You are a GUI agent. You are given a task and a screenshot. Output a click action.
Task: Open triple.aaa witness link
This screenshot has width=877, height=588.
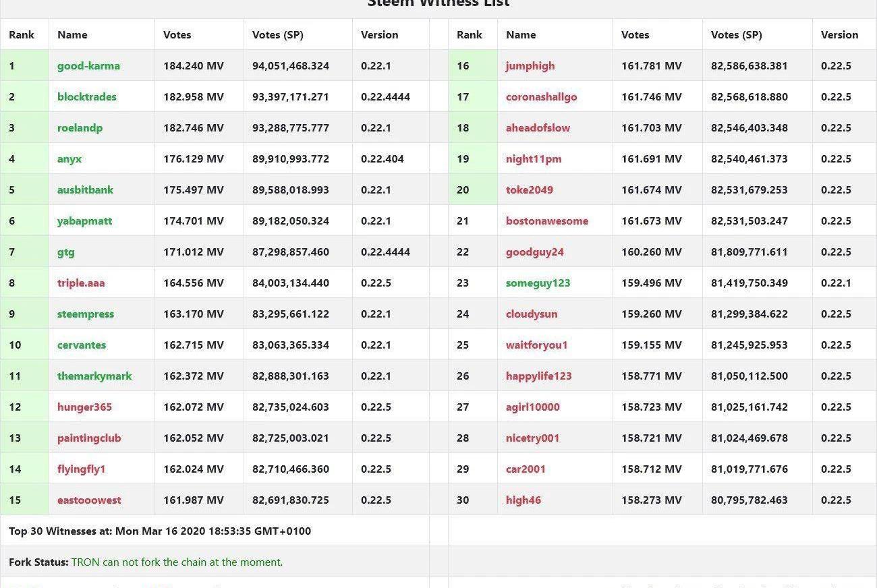81,283
